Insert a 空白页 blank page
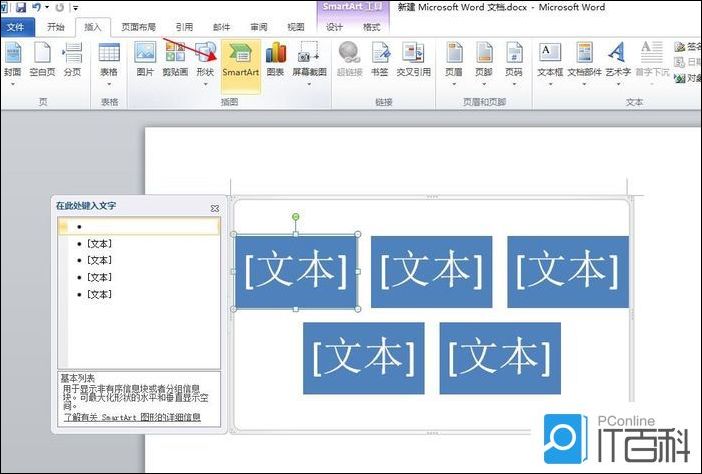Screen dimensions: 702x474 click(x=42, y=60)
